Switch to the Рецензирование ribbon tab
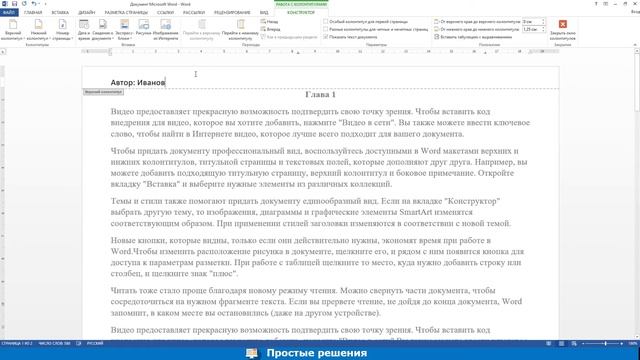The width and height of the screenshot is (640, 360). [232, 13]
